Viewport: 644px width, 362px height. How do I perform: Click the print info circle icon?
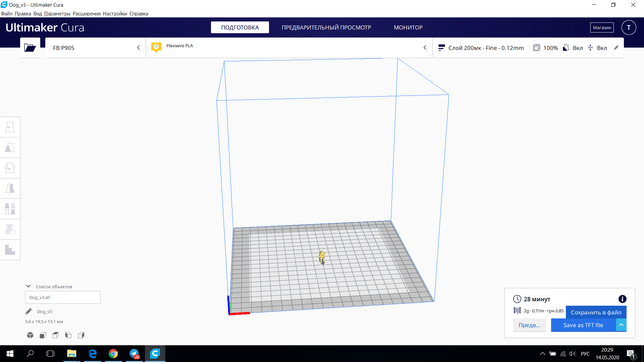tap(622, 299)
